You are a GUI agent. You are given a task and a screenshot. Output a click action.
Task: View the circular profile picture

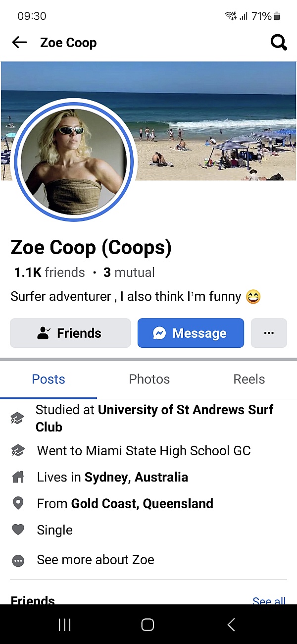[x=74, y=160]
